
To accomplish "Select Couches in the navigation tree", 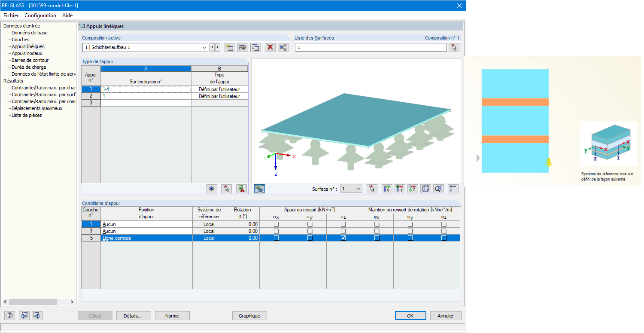I will pyautogui.click(x=21, y=40).
